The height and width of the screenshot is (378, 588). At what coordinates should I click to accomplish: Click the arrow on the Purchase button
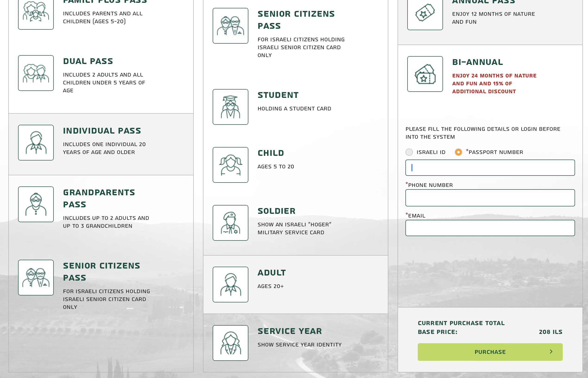(551, 352)
